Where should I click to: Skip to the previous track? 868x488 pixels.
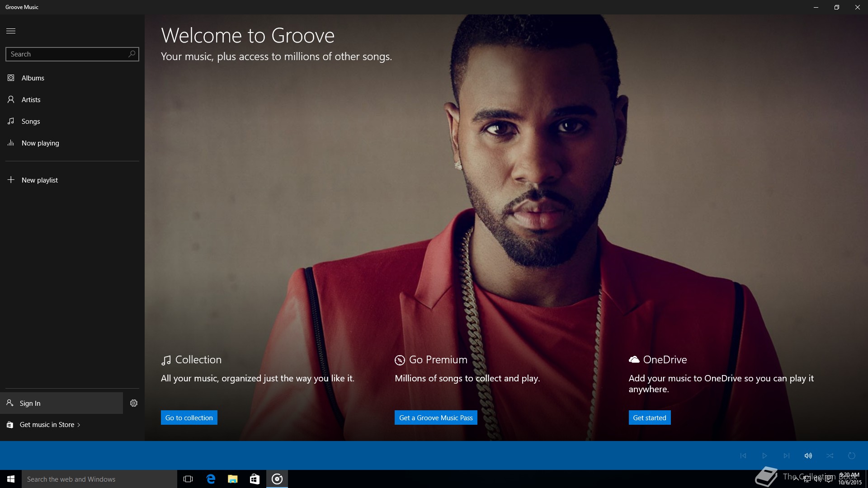click(743, 455)
